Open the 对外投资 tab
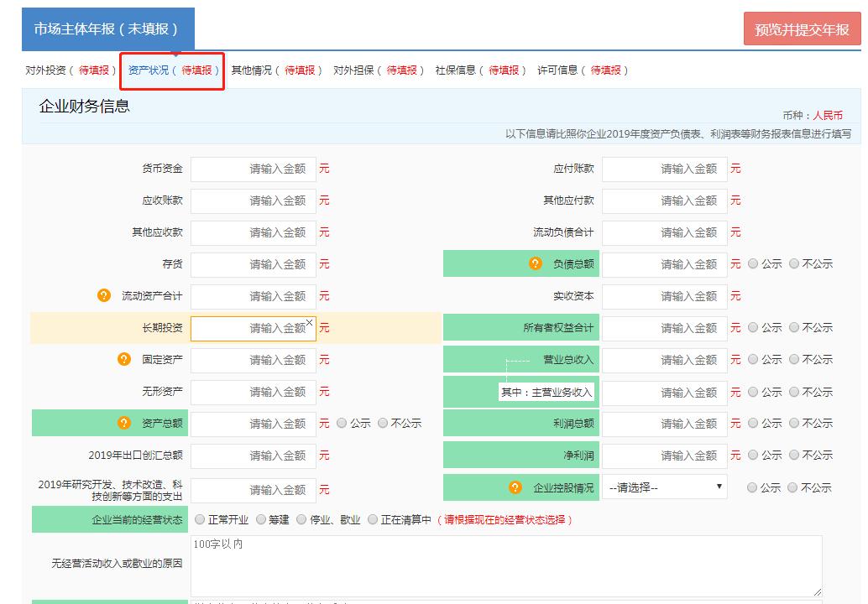The image size is (868, 604). click(71, 70)
